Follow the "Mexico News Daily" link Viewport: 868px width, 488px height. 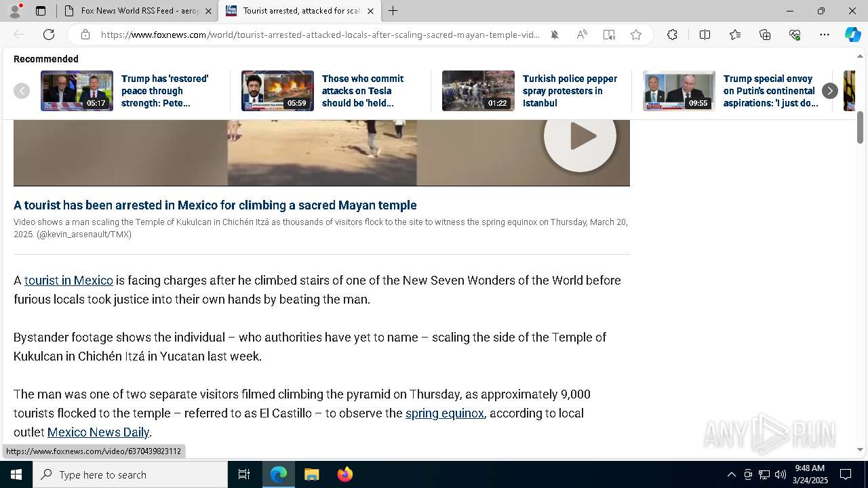pyautogui.click(x=98, y=432)
